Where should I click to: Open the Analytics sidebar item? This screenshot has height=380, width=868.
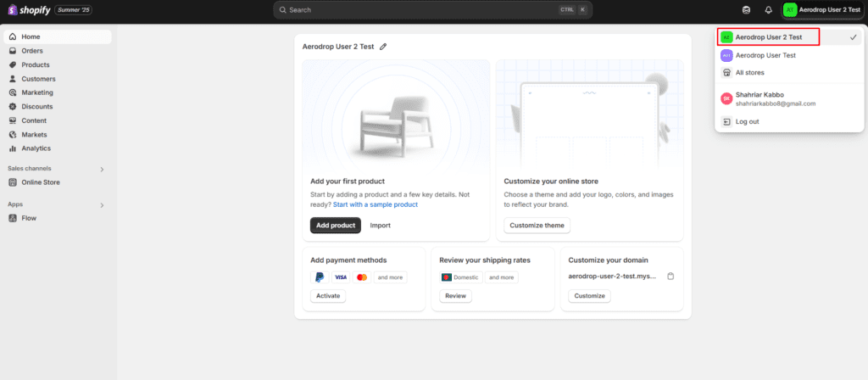(36, 148)
